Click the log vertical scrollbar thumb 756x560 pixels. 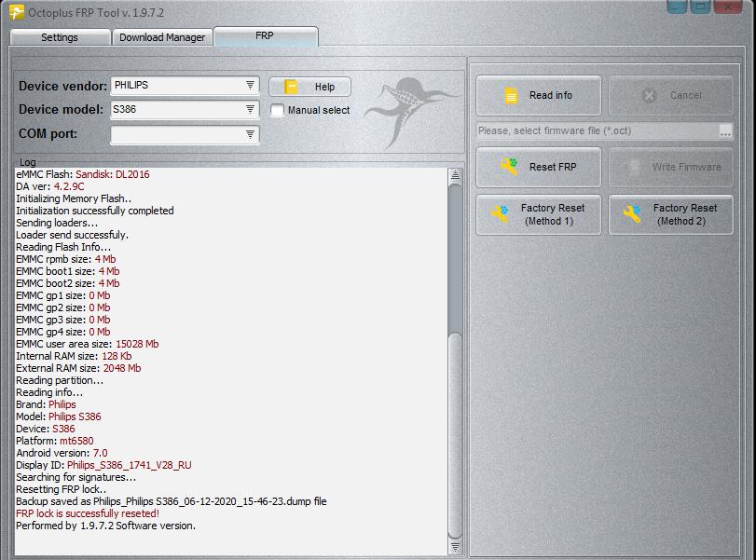(455, 436)
